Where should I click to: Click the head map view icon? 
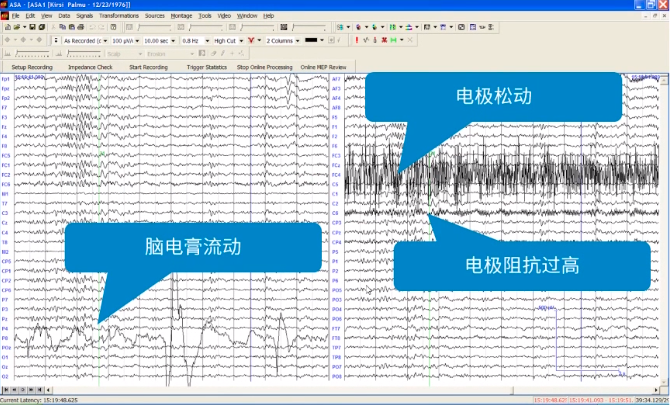pyautogui.click(x=358, y=27)
